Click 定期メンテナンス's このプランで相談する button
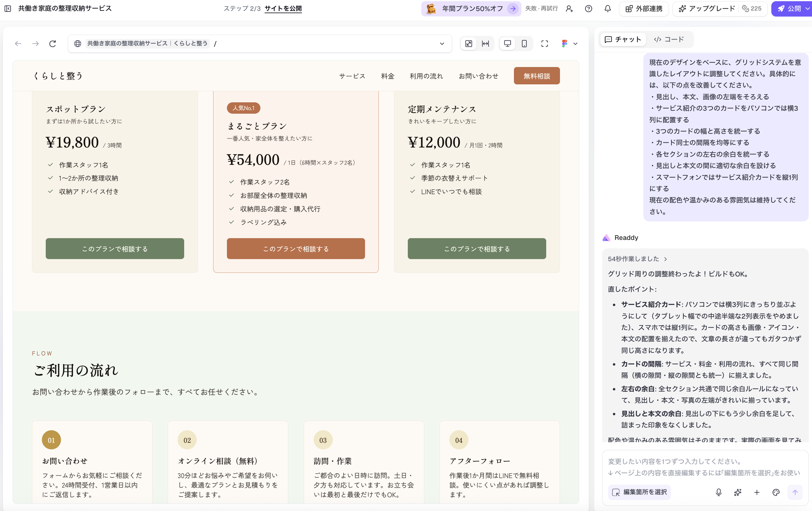The image size is (812, 511). [477, 249]
